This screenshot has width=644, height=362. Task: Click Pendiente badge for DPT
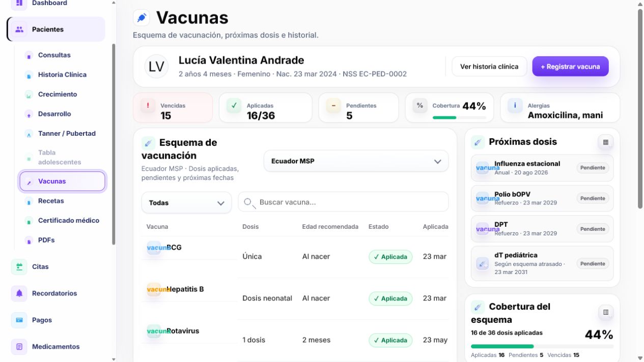[593, 229]
